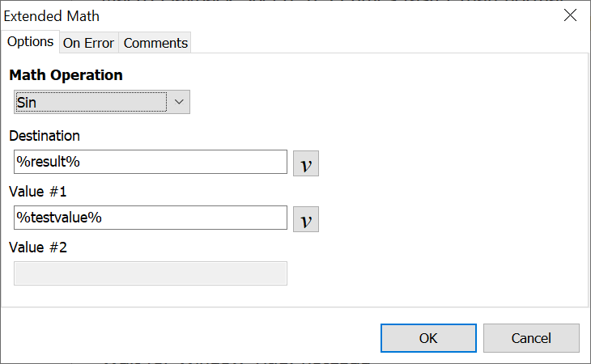Focus the %result% Destination input field
This screenshot has width=591, height=364.
click(x=151, y=162)
